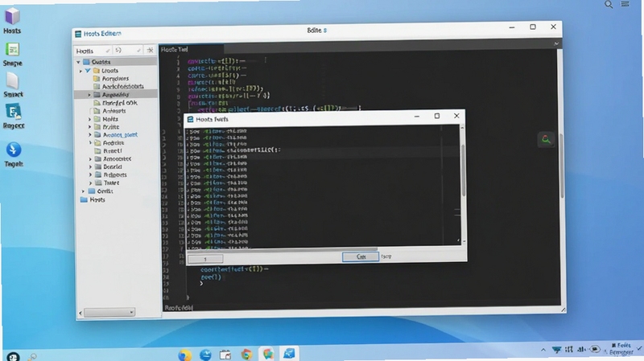Viewport: 644px width, 361px height.
Task: Open the calendar-like taskbar icon
Action: click(225, 355)
